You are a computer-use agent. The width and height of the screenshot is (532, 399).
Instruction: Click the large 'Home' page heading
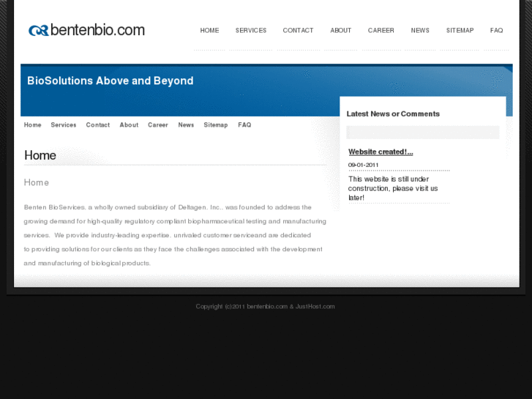tap(40, 155)
